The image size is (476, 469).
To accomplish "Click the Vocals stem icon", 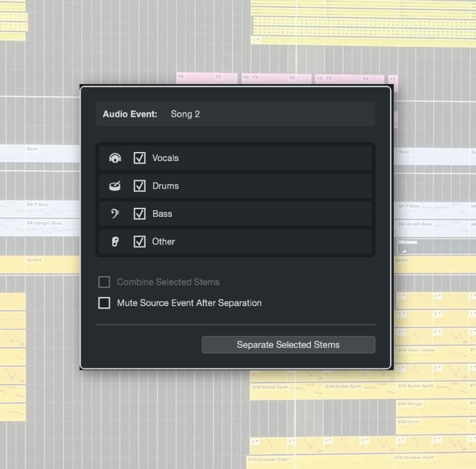I will [115, 158].
